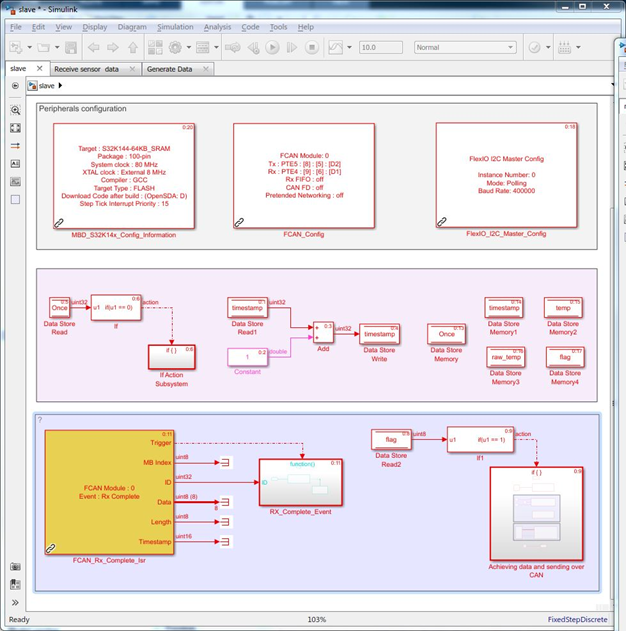
Task: Click the 103% zoom level in status bar
Action: click(317, 619)
